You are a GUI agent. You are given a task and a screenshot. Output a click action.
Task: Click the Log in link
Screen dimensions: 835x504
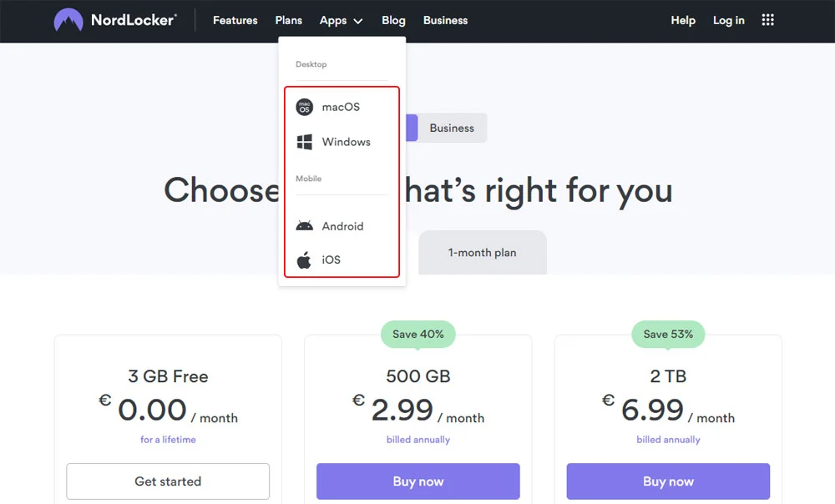[728, 20]
